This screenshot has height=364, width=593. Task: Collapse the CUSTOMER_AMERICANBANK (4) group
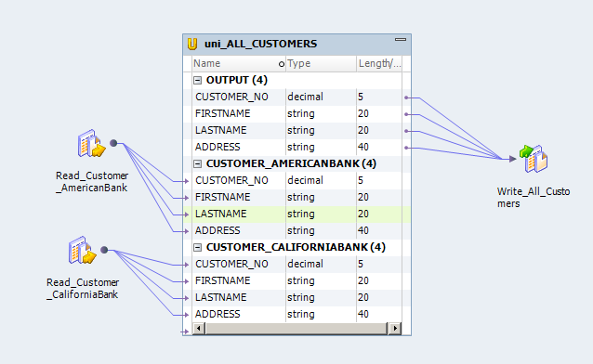[197, 163]
